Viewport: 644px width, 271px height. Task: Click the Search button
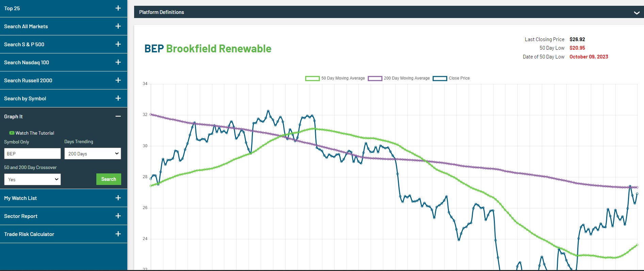click(109, 179)
